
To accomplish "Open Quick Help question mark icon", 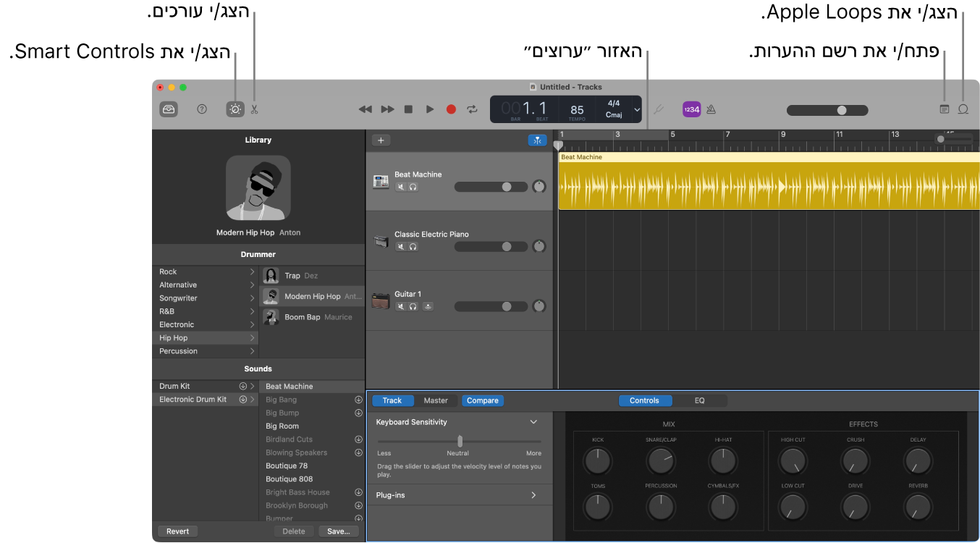I will [202, 109].
